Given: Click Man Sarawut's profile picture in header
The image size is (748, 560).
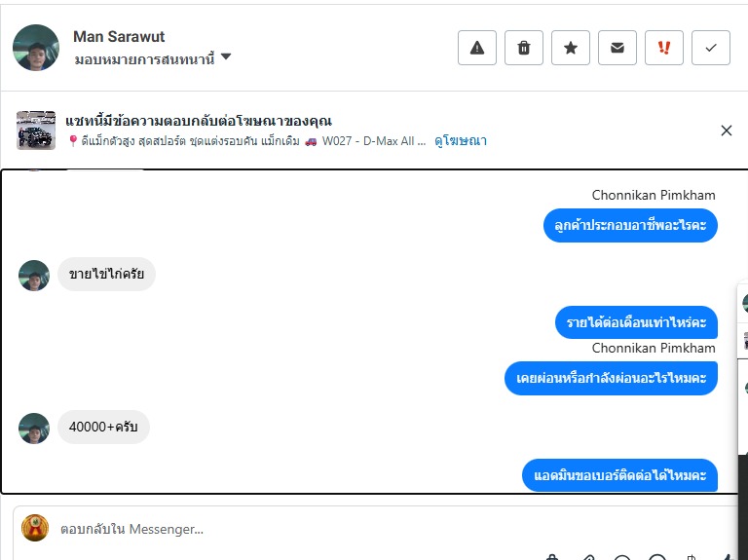Looking at the screenshot, I should click(36, 48).
